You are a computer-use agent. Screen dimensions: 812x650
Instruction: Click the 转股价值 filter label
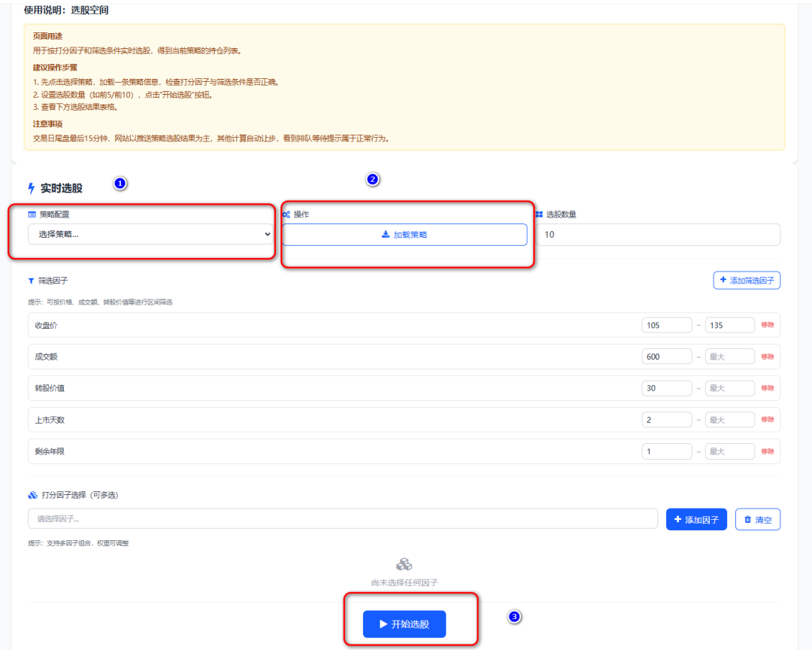click(x=50, y=388)
